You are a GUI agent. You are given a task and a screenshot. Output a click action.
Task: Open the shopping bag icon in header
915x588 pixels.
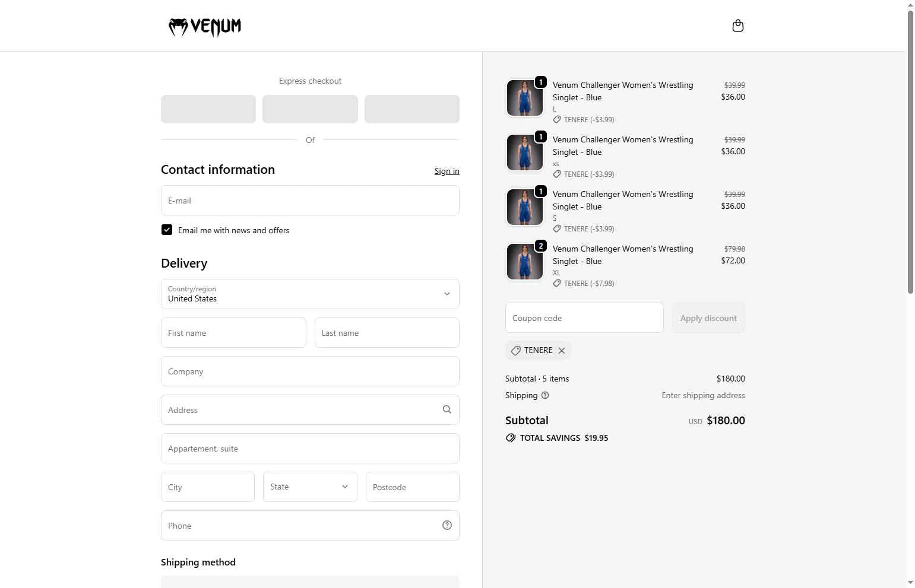738,26
